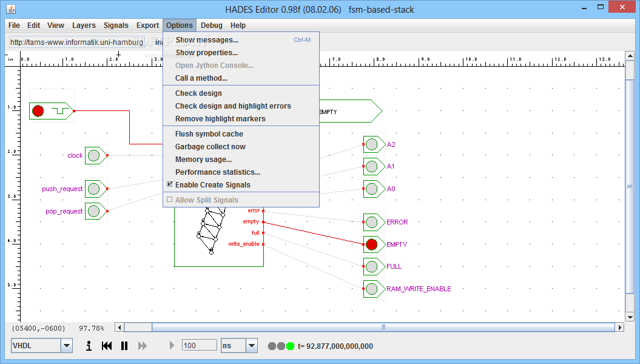The image size is (640, 364).
Task: Open the Help menu
Action: tap(238, 25)
